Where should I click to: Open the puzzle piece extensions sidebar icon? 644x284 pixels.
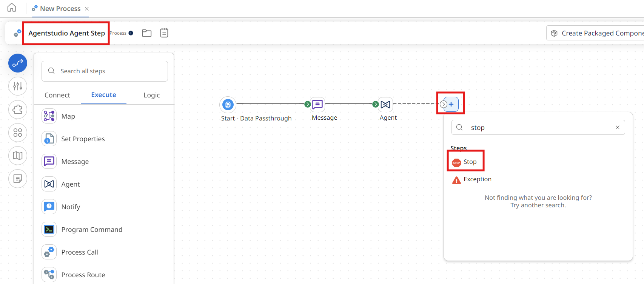(x=18, y=110)
